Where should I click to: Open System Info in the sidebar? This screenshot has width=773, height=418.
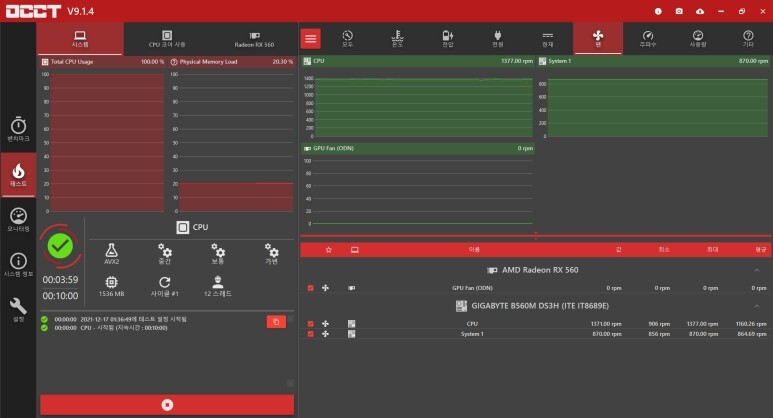(18, 264)
